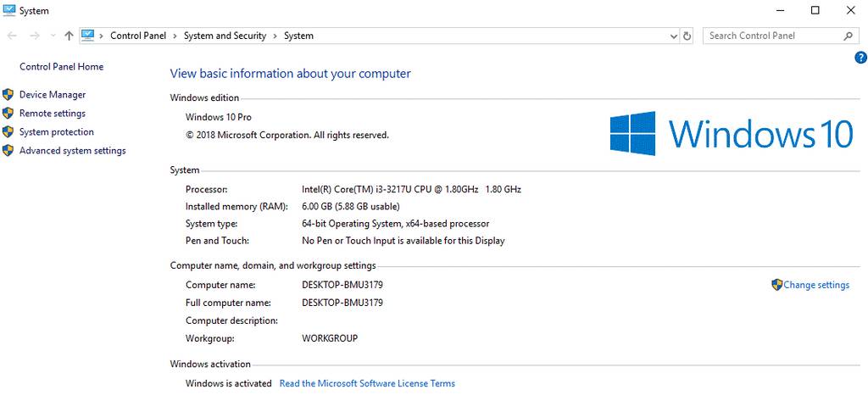Click the System window title icon
Screen dimensions: 868x395
tap(8, 10)
